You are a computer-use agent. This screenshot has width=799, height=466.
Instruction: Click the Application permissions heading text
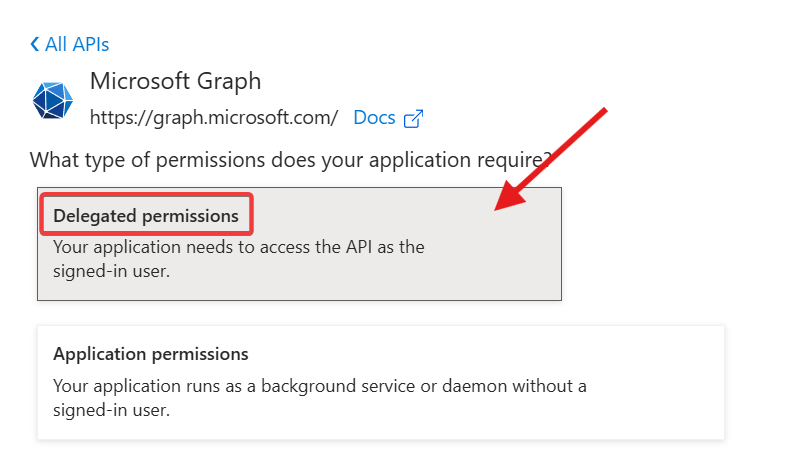point(151,354)
